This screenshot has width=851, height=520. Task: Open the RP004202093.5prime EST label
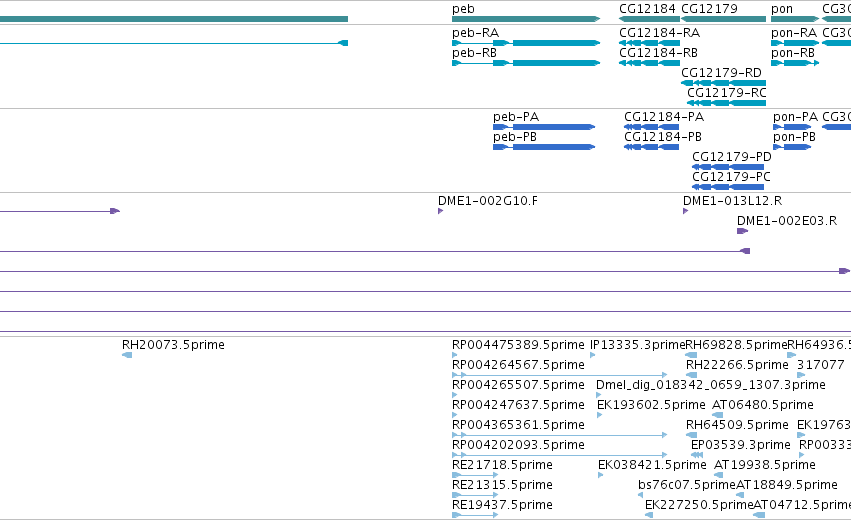coord(518,445)
